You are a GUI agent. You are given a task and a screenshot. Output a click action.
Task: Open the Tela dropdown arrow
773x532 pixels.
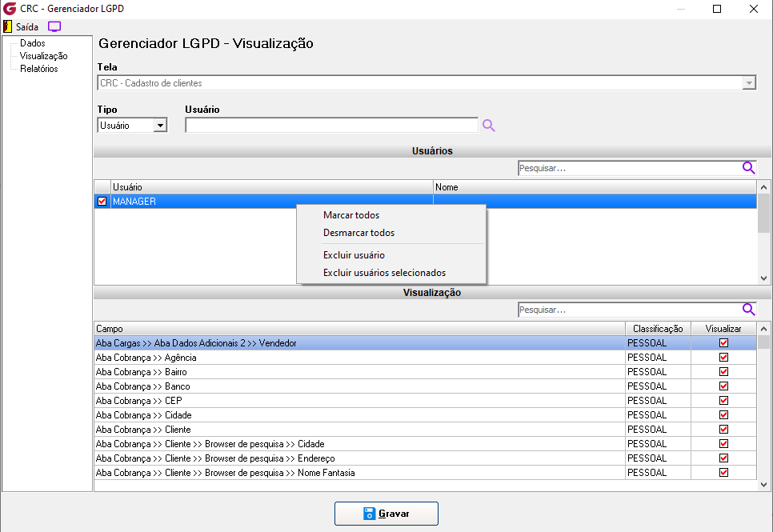[x=749, y=83]
